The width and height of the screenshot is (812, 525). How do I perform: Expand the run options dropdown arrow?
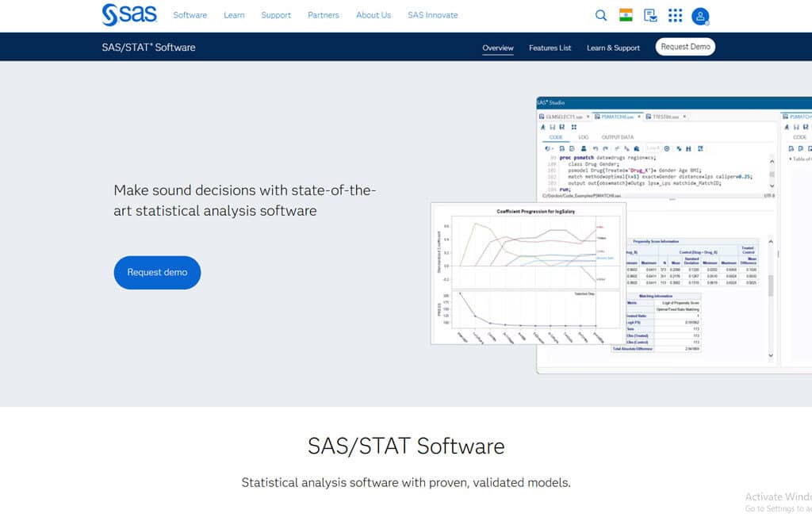(553, 148)
